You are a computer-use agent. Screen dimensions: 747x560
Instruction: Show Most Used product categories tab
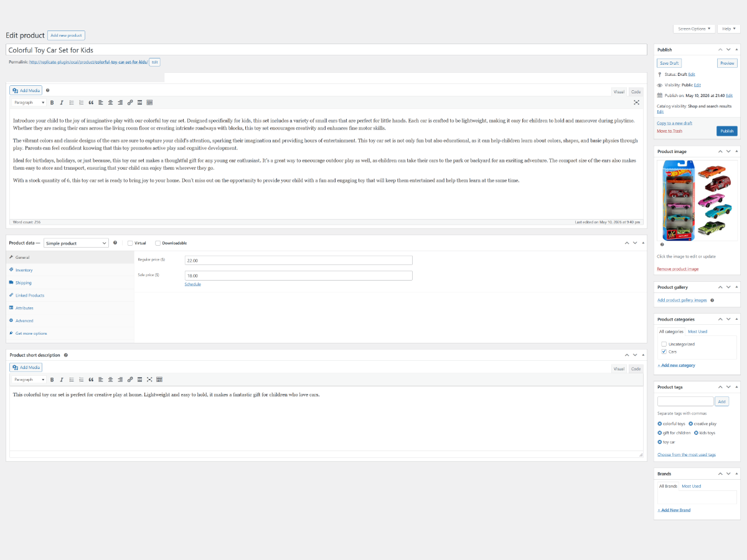click(x=697, y=332)
